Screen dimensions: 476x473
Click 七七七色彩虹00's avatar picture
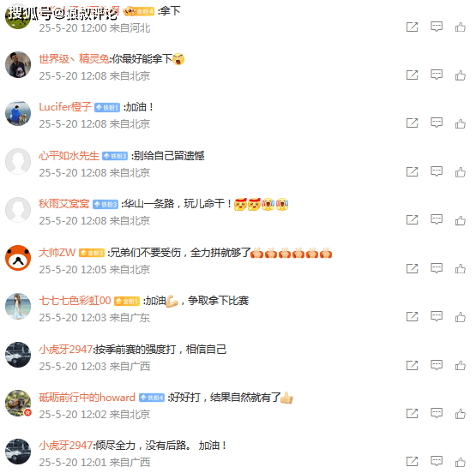click(x=18, y=306)
